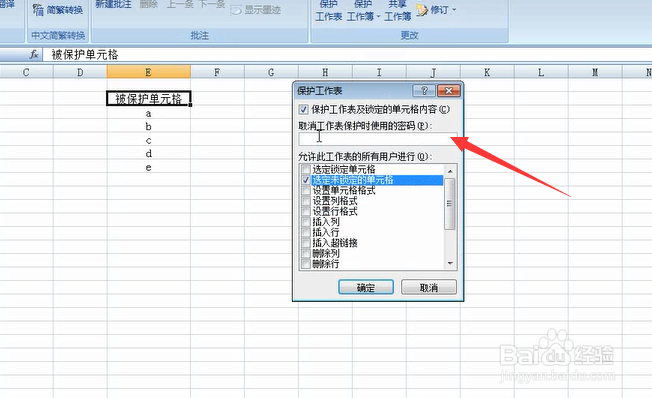
Task: Click the 取消 button
Action: [429, 287]
